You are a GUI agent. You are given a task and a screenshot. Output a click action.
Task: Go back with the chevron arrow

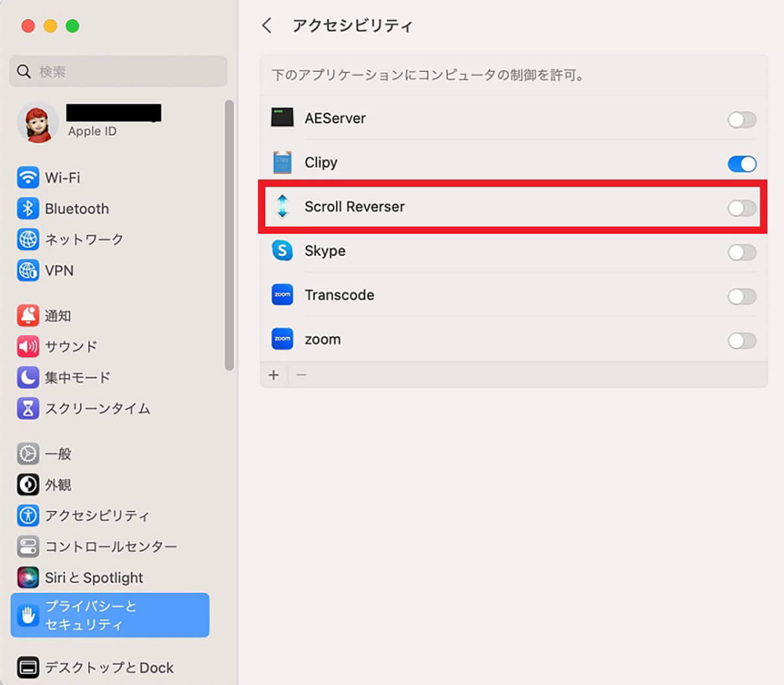point(267,25)
